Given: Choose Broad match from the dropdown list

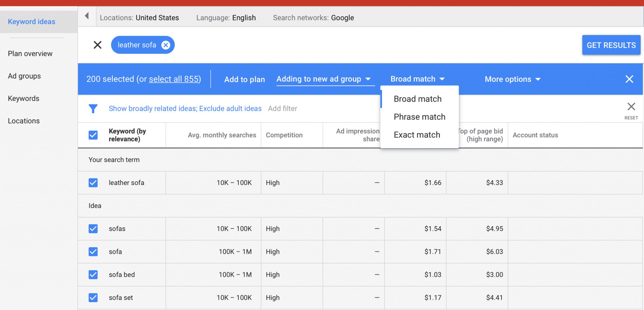Looking at the screenshot, I should pos(419,99).
